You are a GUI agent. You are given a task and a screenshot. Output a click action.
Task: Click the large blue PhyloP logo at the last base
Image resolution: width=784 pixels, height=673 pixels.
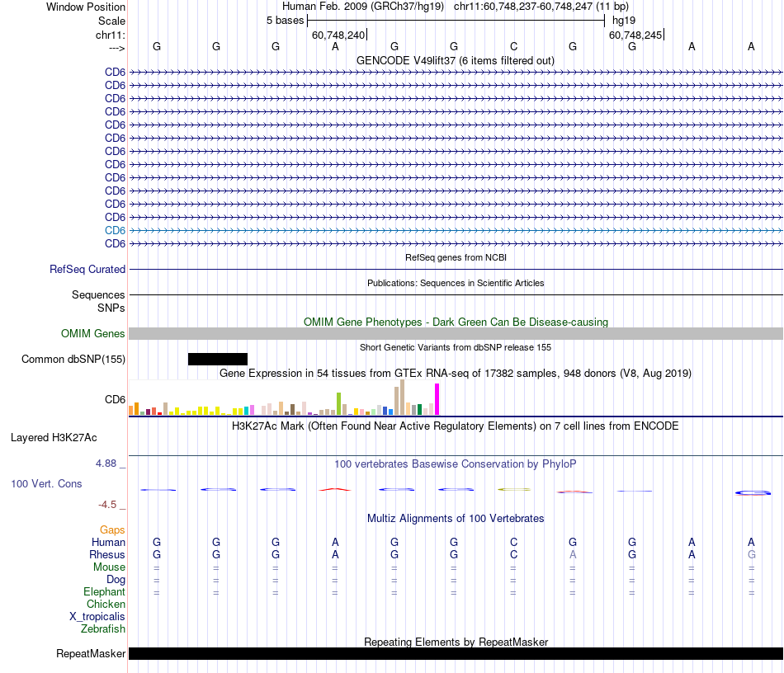tap(753, 492)
